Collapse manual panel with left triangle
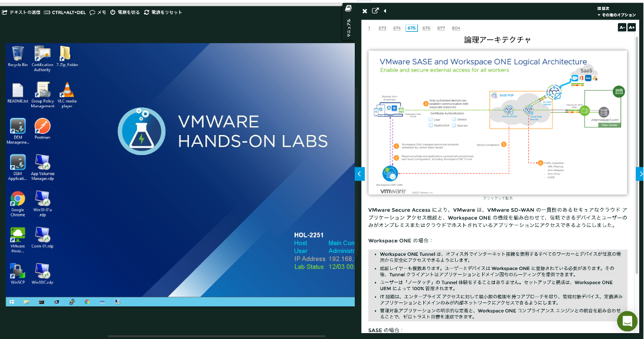The width and height of the screenshot is (644, 339). pos(385,11)
